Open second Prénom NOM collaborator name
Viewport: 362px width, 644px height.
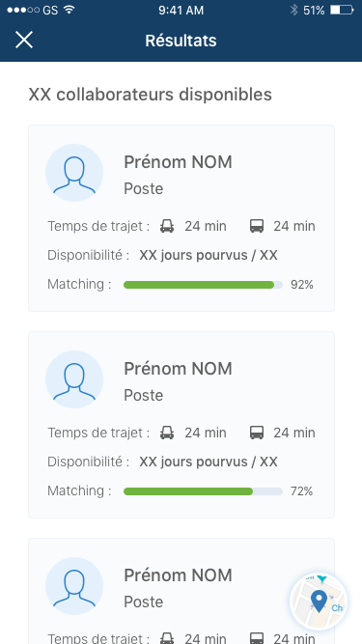[179, 369]
